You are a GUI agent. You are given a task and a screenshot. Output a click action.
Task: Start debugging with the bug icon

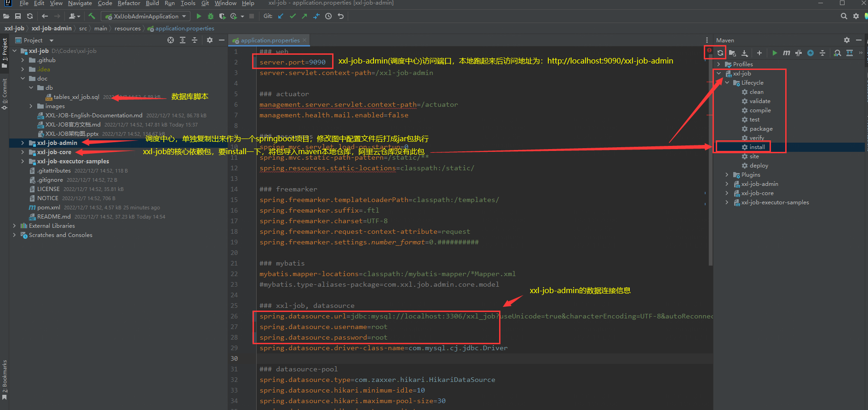point(211,16)
